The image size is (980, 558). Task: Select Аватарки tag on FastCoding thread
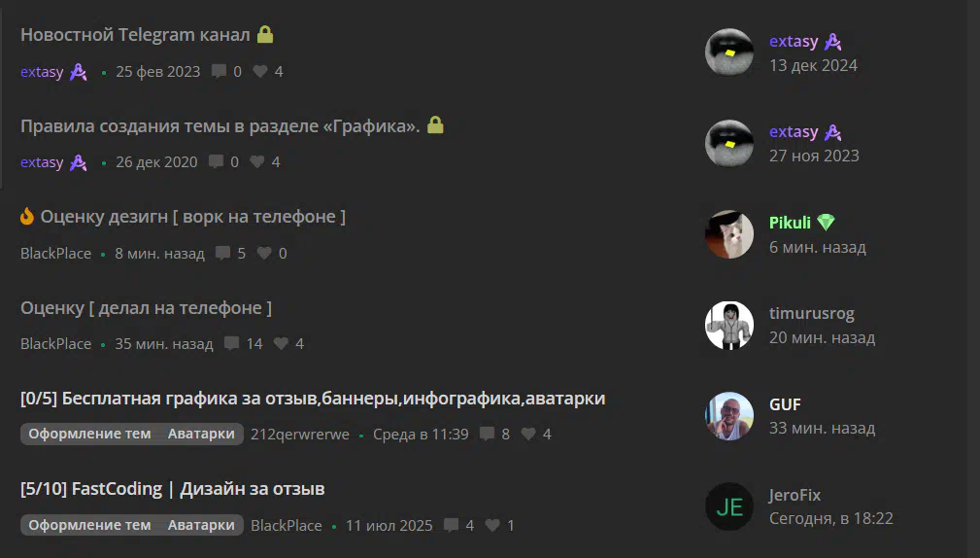tap(201, 525)
